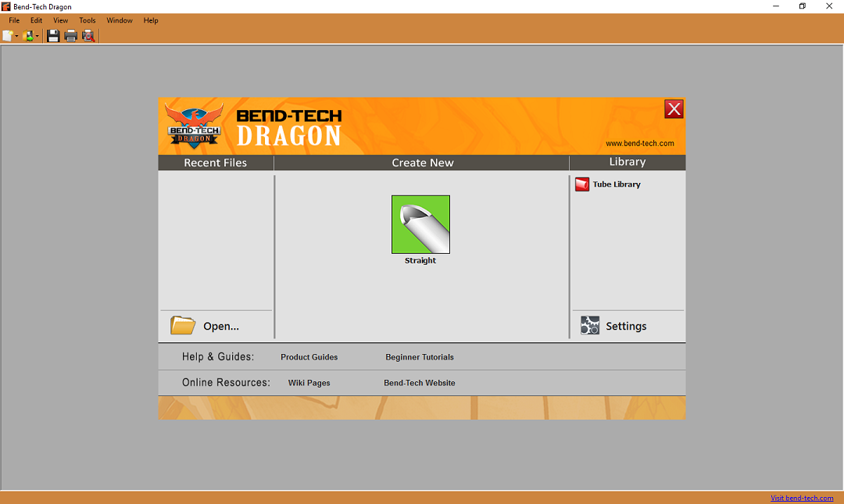Viewport: 844px width, 504px height.
Task: Open the View menu
Action: (x=60, y=20)
